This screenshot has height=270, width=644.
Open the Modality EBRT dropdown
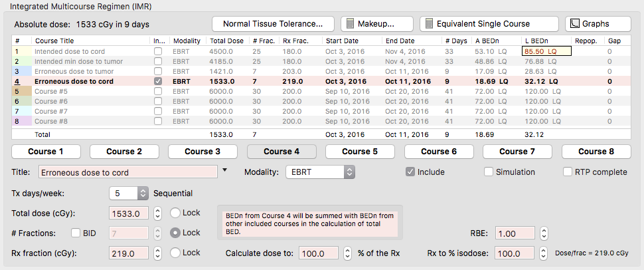pos(320,172)
